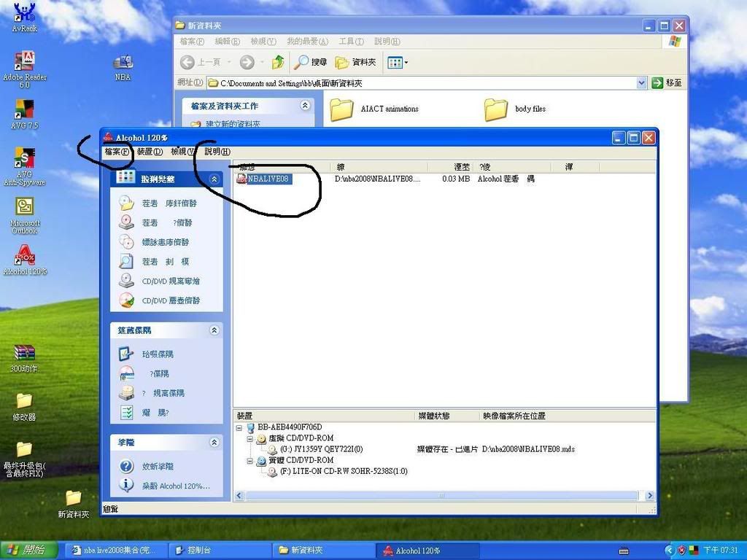Open the Image Burning Wizard red disc icon
Image resolution: width=747 pixels, height=560 pixels.
tap(126, 222)
